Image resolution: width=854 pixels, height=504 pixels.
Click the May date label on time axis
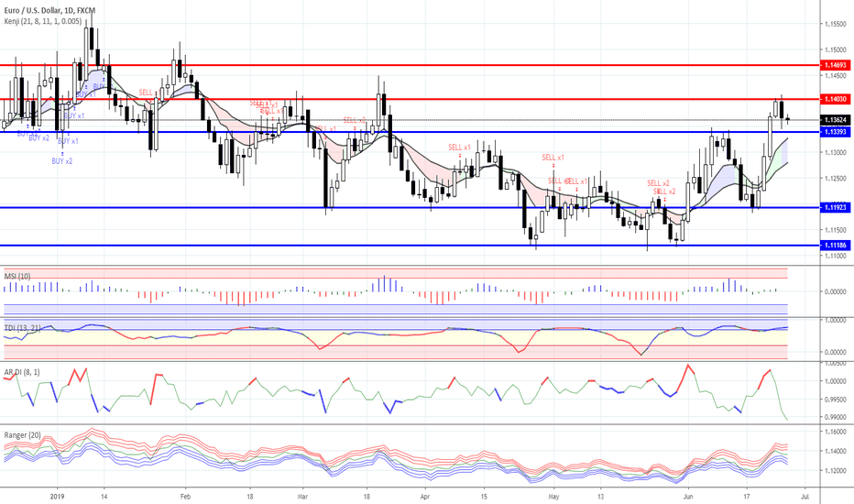[553, 497]
